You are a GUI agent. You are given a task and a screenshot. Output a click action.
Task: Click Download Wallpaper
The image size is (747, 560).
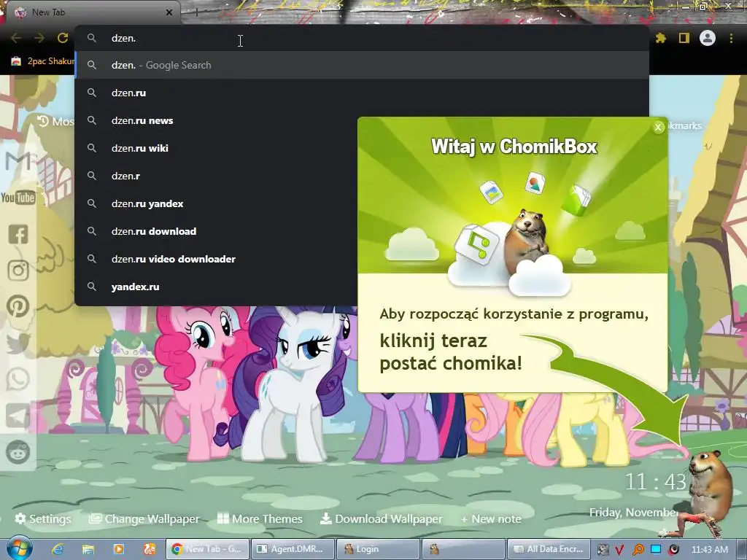point(381,518)
